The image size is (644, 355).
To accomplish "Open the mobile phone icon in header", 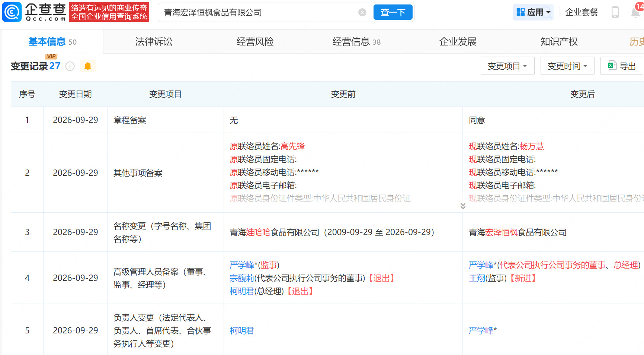I will (615, 12).
